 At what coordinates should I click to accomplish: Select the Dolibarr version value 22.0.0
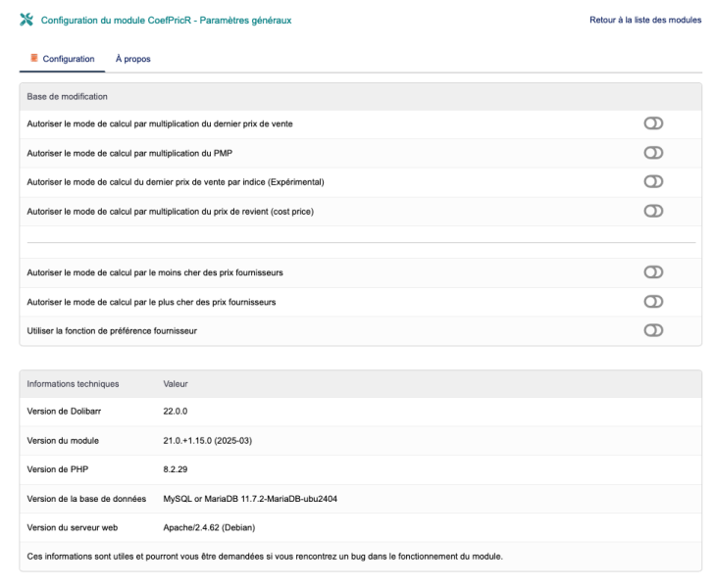point(175,412)
